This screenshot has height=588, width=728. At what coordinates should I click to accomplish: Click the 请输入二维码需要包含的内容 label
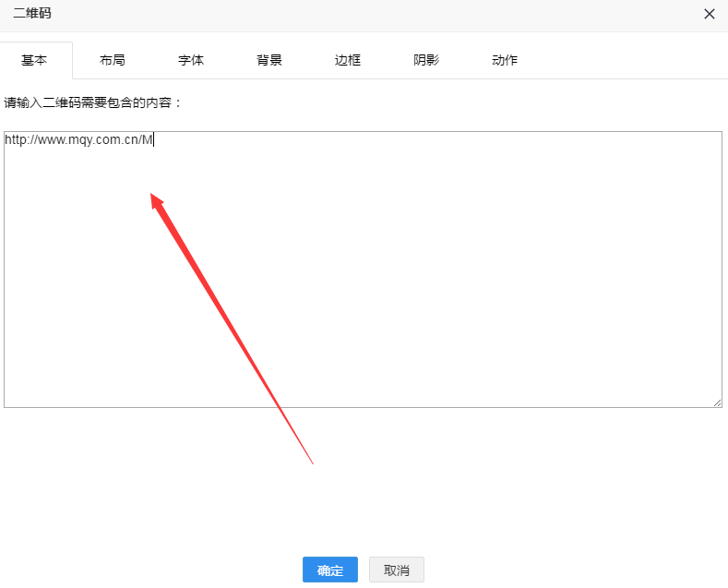pos(93,102)
